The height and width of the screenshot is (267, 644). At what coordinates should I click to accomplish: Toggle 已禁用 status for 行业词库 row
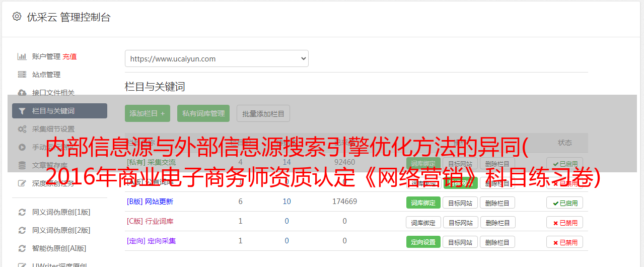565,222
